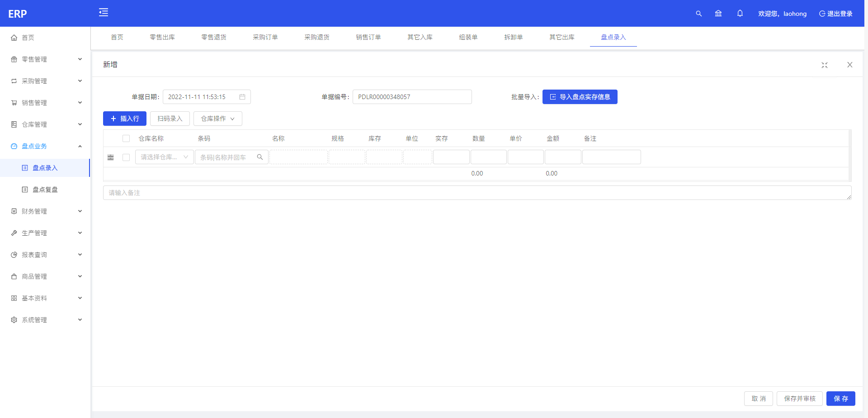Click the tool icon beside 生产管理
The width and height of the screenshot is (868, 418).
coord(14,233)
